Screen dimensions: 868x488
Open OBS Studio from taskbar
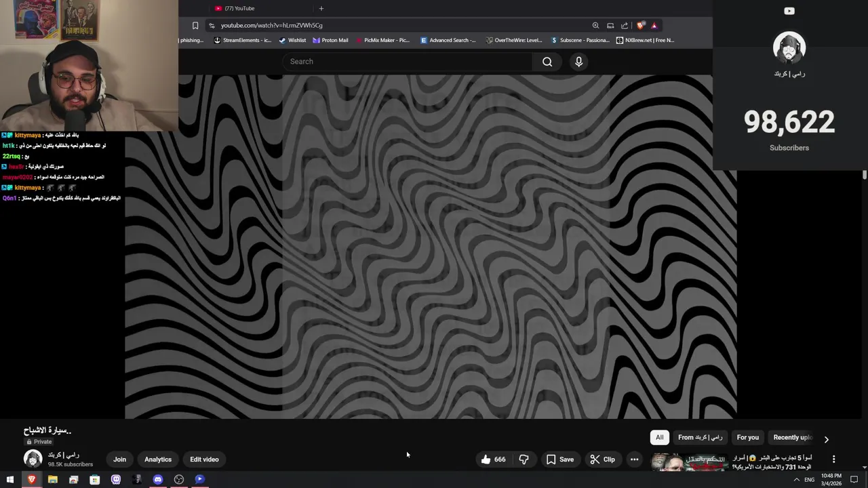(179, 479)
